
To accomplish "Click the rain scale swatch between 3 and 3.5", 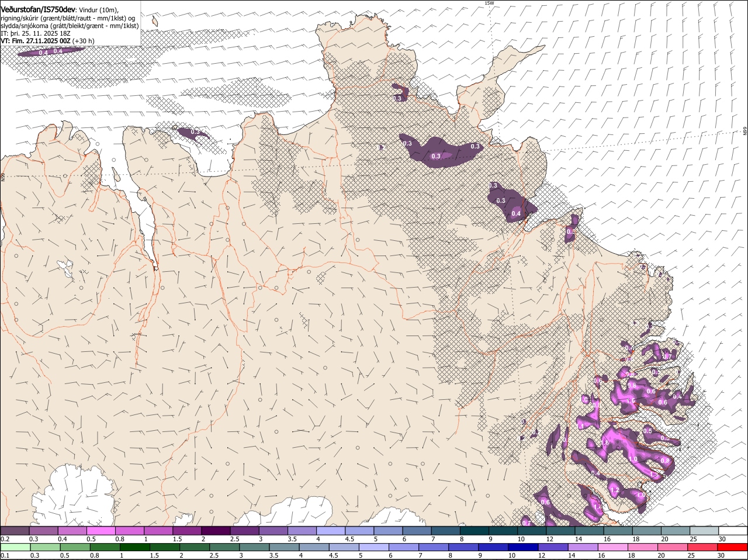I will (x=254, y=547).
